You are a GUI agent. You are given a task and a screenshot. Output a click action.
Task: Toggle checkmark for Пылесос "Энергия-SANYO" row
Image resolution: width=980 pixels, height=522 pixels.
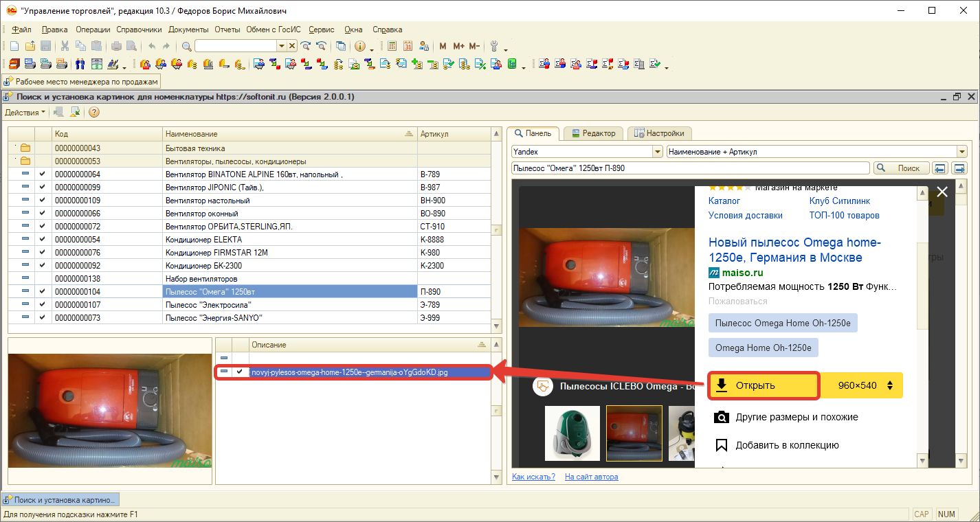(43, 318)
